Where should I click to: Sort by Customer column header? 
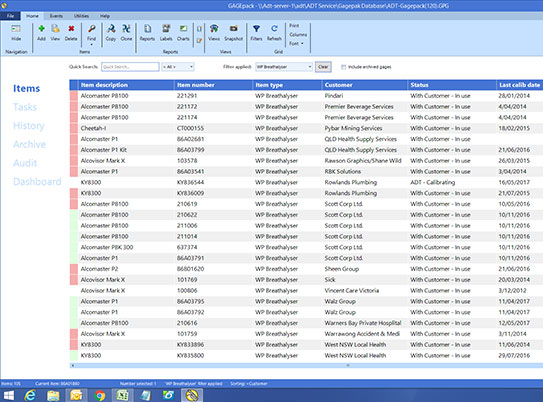click(365, 85)
